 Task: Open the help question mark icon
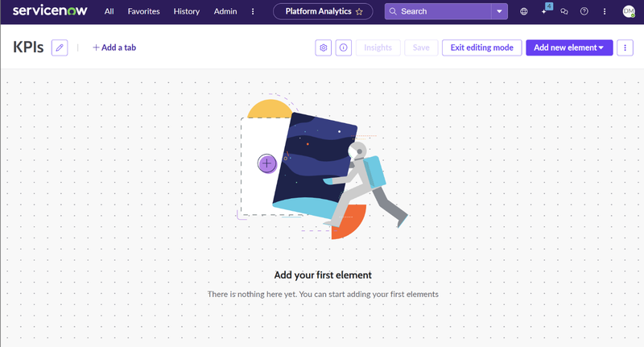[584, 11]
